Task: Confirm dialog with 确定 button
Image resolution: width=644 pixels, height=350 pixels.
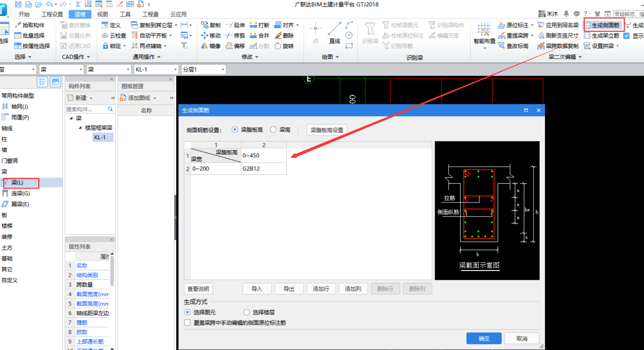Action: 484,338
